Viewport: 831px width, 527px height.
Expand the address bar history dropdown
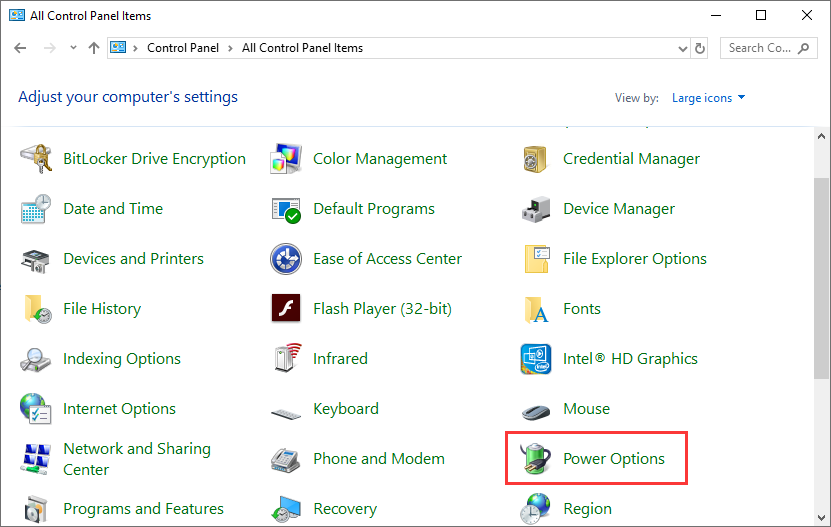click(683, 49)
